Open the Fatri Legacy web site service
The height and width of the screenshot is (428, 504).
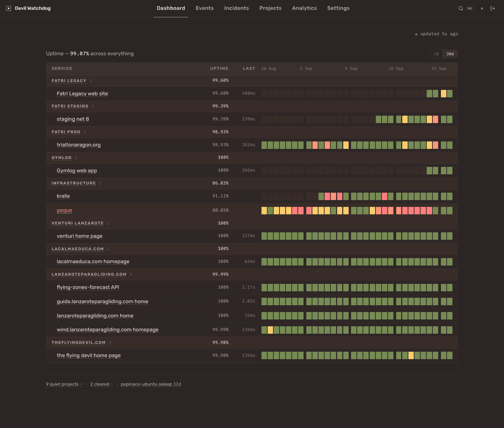click(x=82, y=94)
